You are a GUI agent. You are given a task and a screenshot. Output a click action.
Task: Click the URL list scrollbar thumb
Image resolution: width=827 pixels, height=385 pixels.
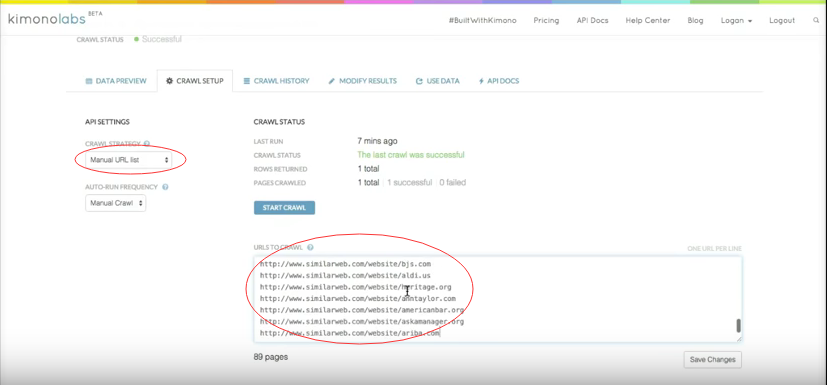coord(738,325)
